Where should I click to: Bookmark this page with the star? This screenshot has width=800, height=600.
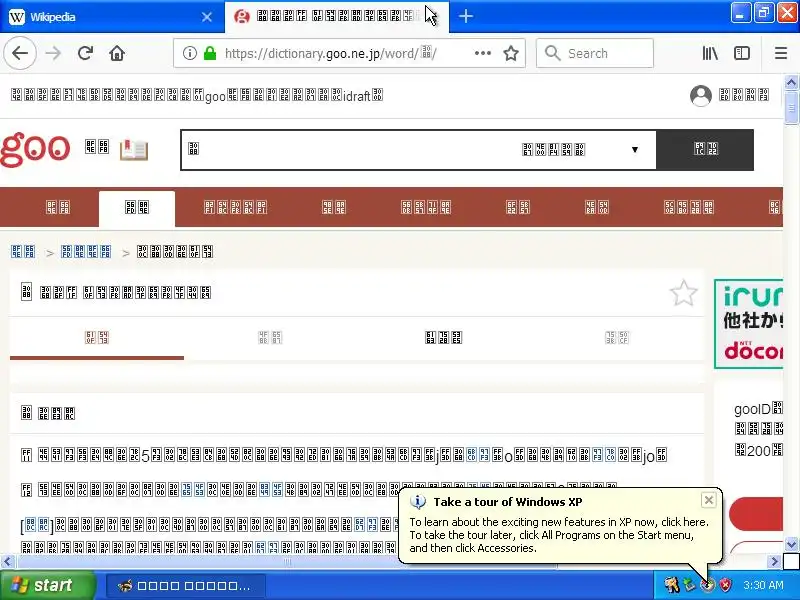click(x=511, y=53)
